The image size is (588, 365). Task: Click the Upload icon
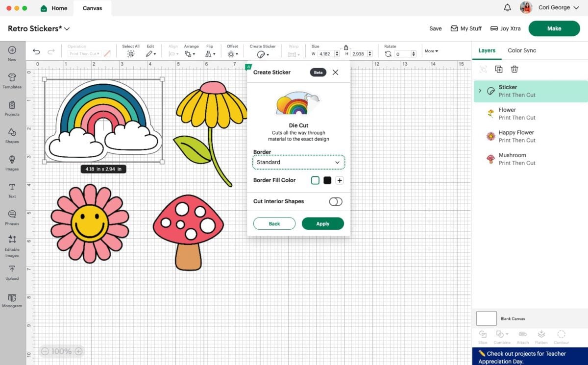pyautogui.click(x=12, y=273)
